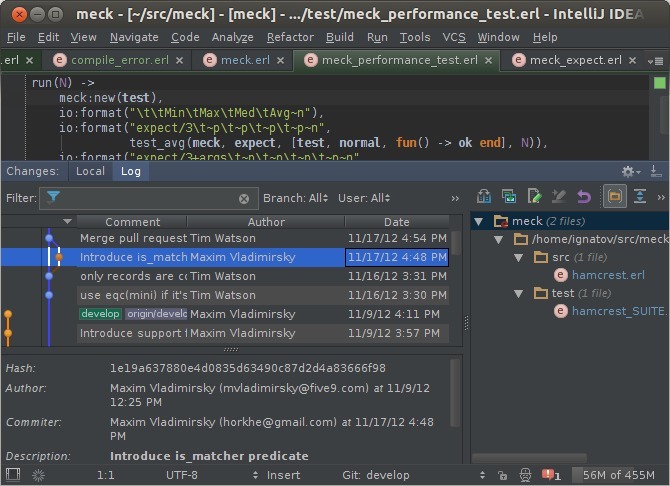Viewport: 670px width, 486px height.
Task: Select the 'use eqc(mini)' commit row
Action: click(x=225, y=295)
